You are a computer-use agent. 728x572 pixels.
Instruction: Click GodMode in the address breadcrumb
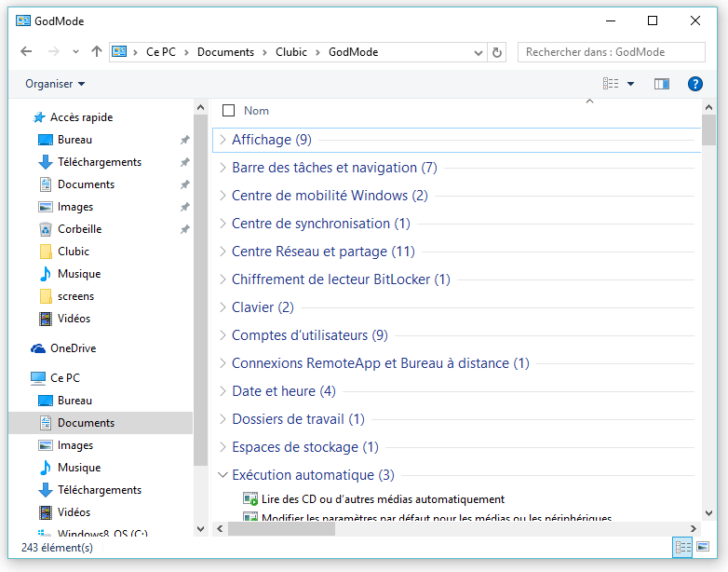coord(354,52)
